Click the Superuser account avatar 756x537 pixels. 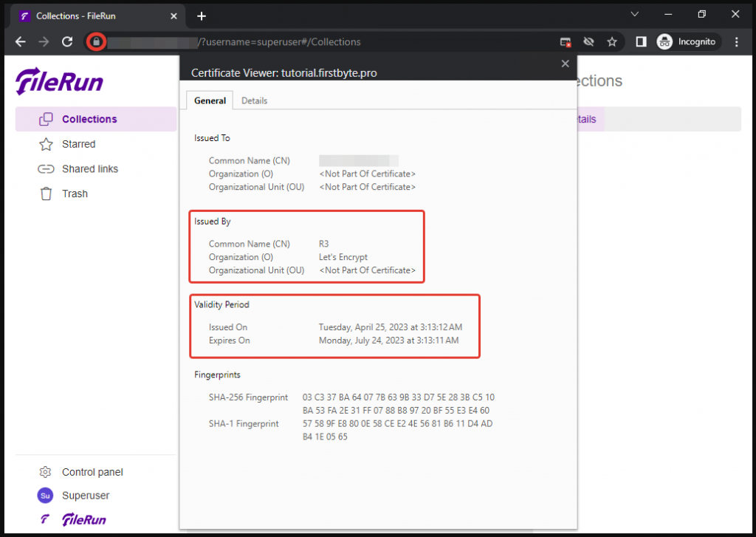tap(45, 496)
